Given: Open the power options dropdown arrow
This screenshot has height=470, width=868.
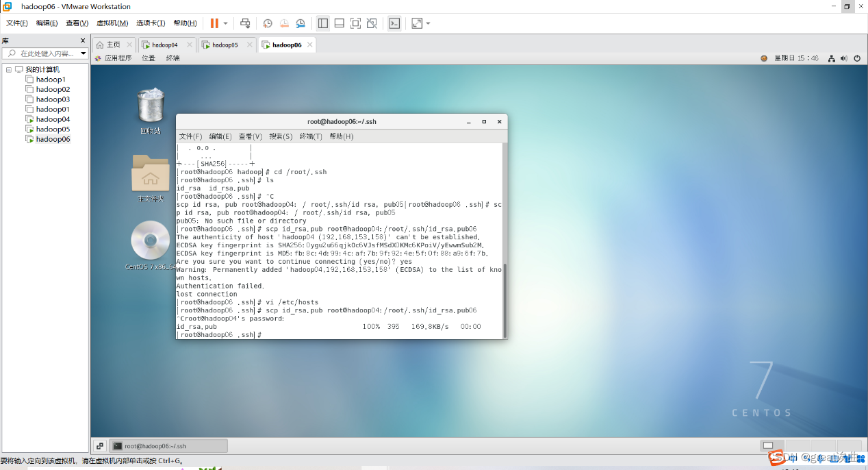Looking at the screenshot, I should (x=226, y=23).
